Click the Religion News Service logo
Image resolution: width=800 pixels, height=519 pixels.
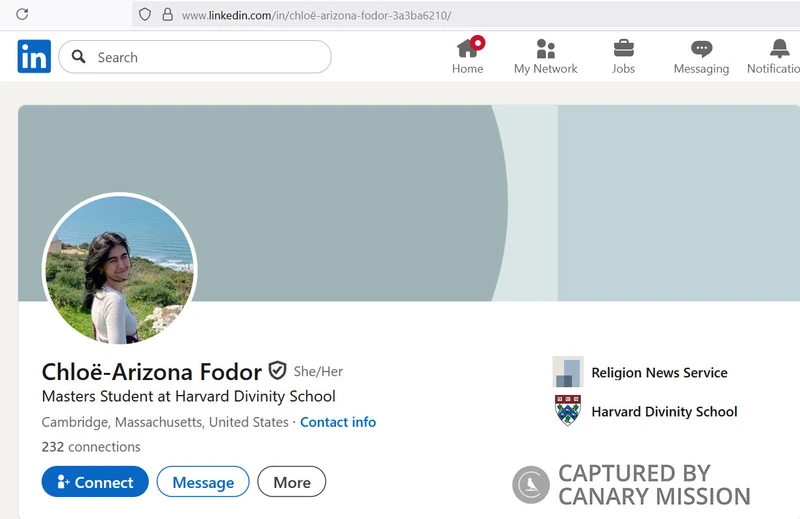click(567, 372)
